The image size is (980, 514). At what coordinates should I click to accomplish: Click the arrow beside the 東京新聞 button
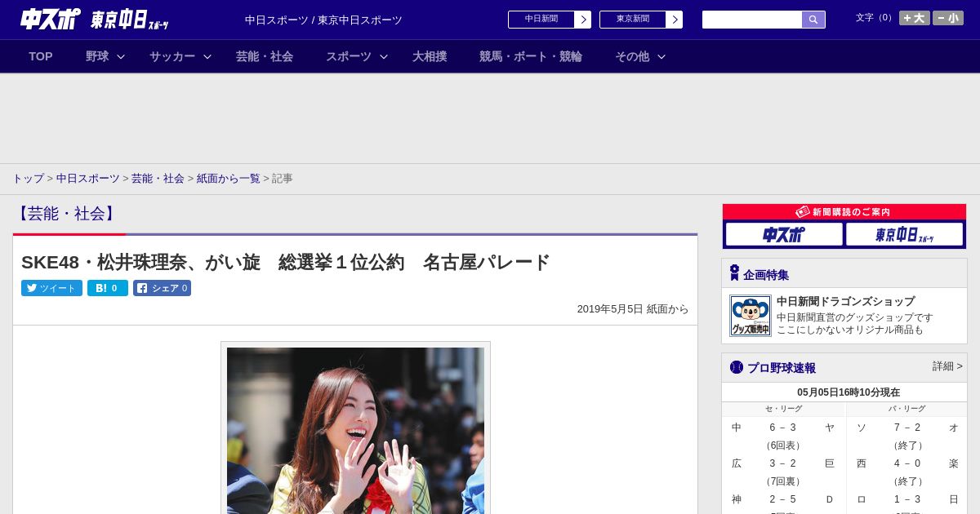tap(674, 20)
